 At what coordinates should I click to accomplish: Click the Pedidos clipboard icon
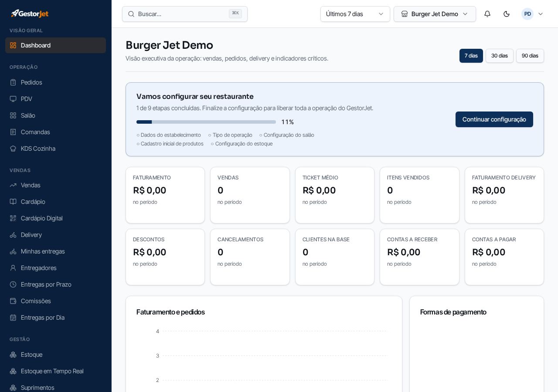coord(13,82)
